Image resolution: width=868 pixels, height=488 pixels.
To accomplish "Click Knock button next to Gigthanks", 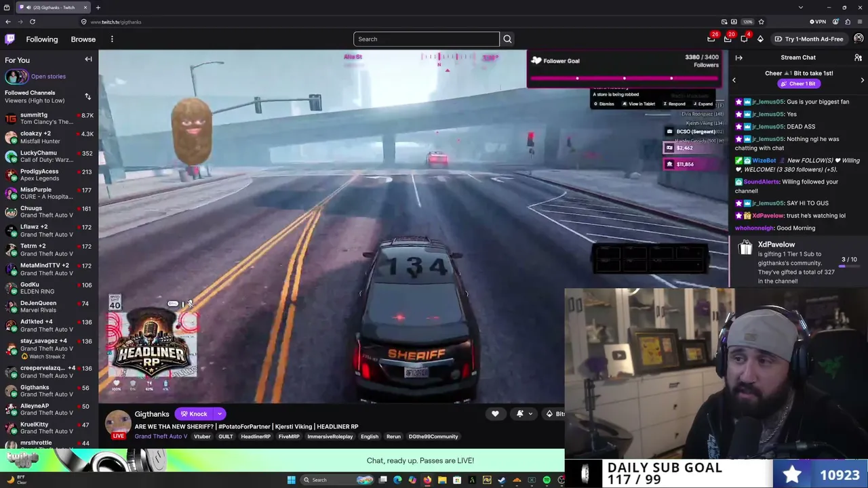I will 193,414.
